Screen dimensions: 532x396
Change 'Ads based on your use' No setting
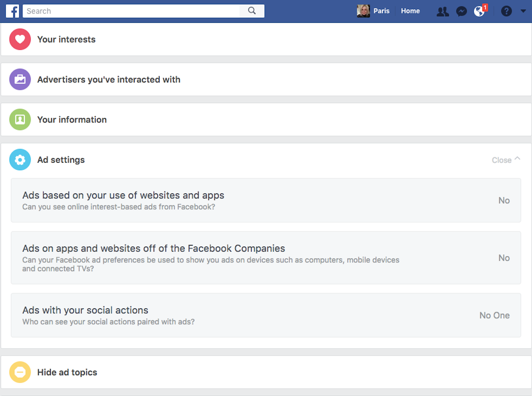pos(504,200)
